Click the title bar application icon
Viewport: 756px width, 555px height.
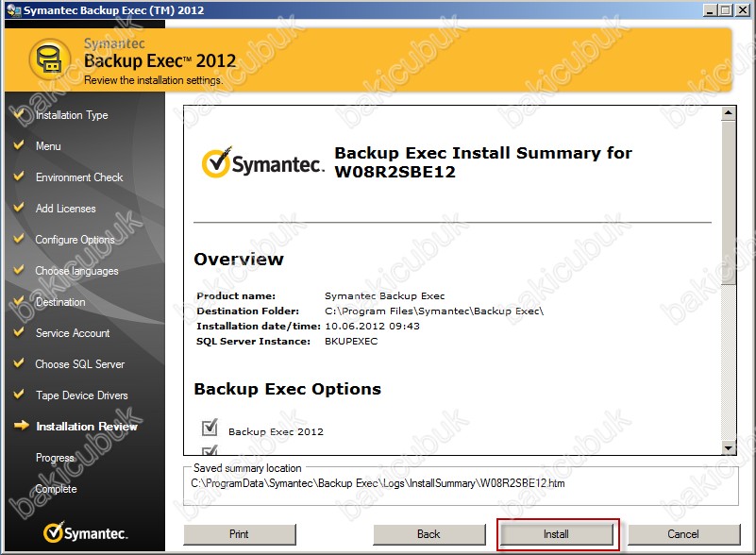14,10
